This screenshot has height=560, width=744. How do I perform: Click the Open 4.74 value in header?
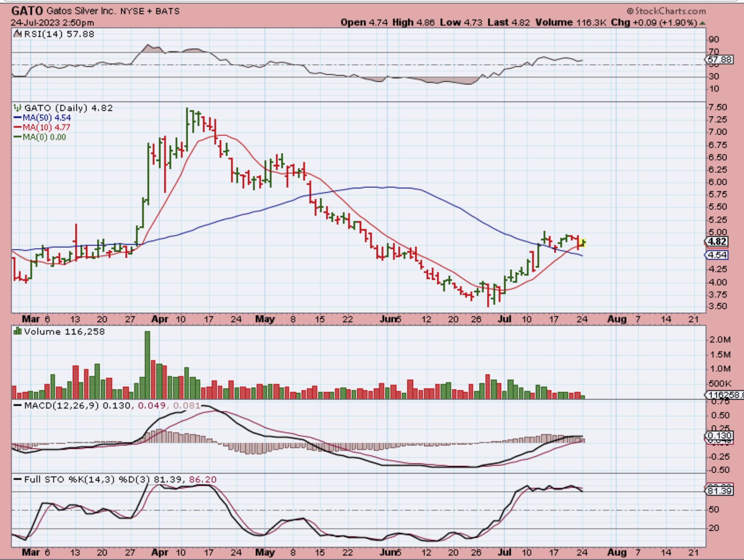tap(364, 22)
